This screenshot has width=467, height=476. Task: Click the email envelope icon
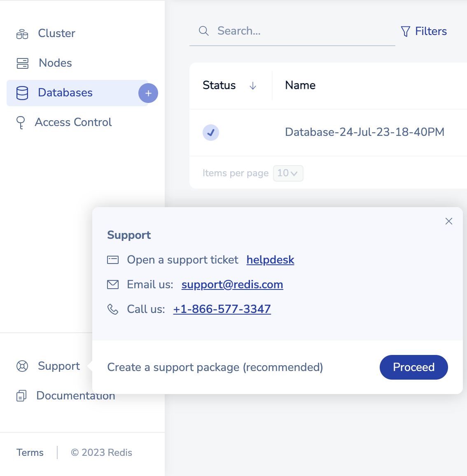pos(113,285)
